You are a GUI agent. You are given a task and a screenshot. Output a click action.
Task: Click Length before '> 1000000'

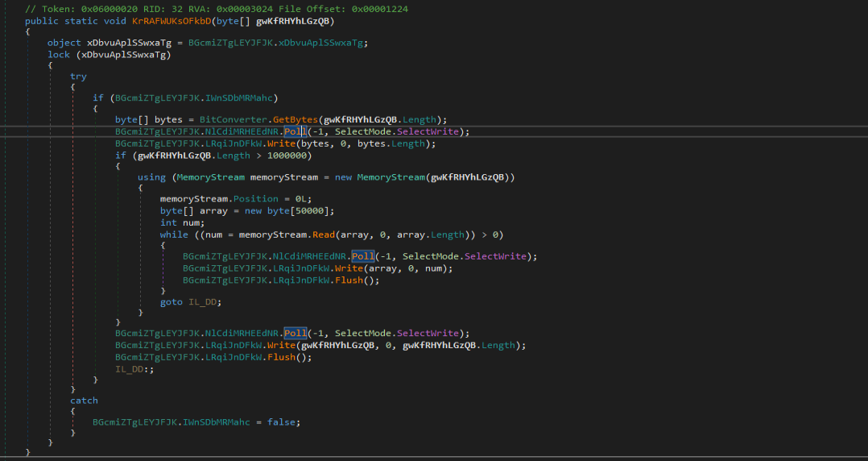(x=233, y=156)
